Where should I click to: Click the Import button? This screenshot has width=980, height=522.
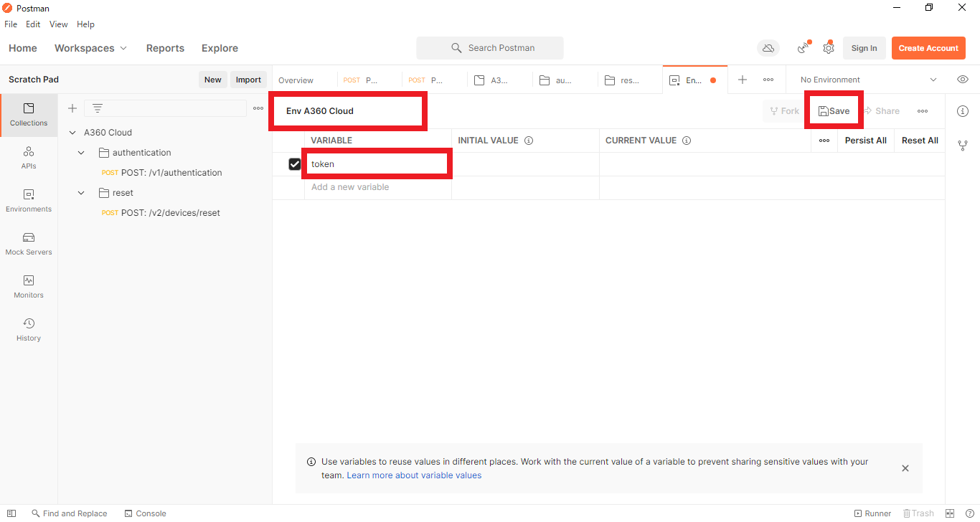click(248, 80)
